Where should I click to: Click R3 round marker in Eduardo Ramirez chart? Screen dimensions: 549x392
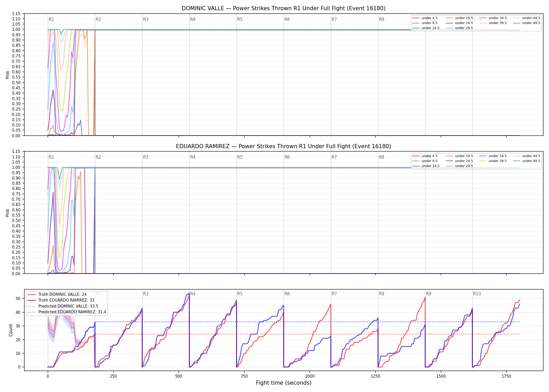click(146, 157)
